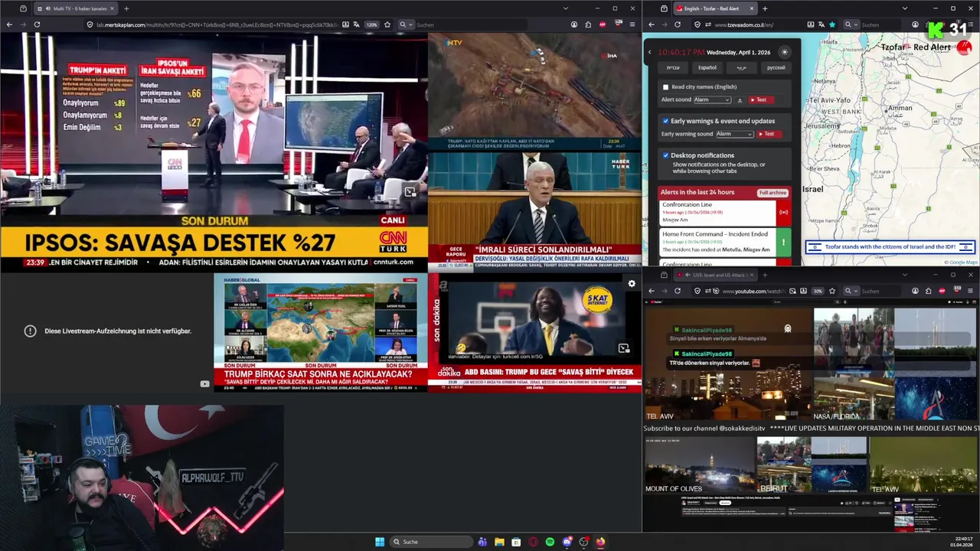Click the CNN Türk video stream

pyautogui.click(x=214, y=152)
